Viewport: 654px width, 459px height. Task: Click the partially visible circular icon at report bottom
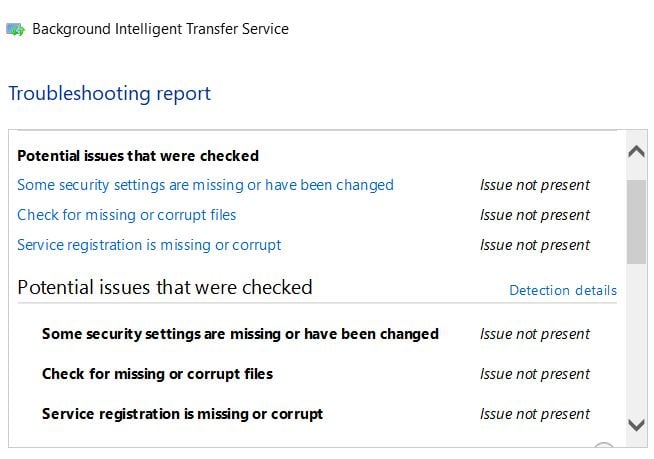[x=604, y=445]
